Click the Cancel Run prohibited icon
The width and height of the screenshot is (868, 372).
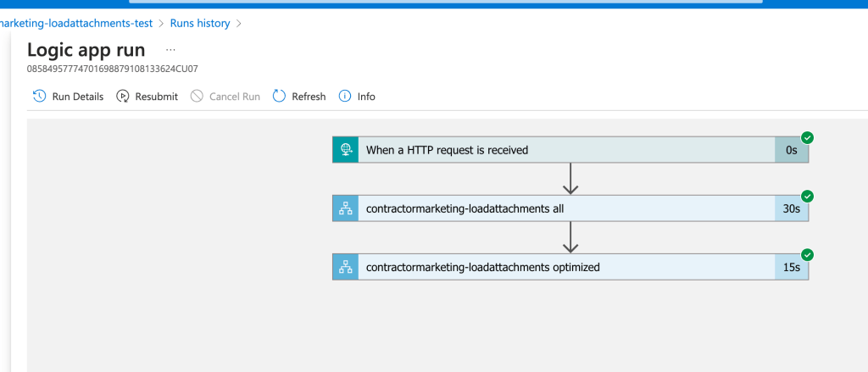point(197,97)
